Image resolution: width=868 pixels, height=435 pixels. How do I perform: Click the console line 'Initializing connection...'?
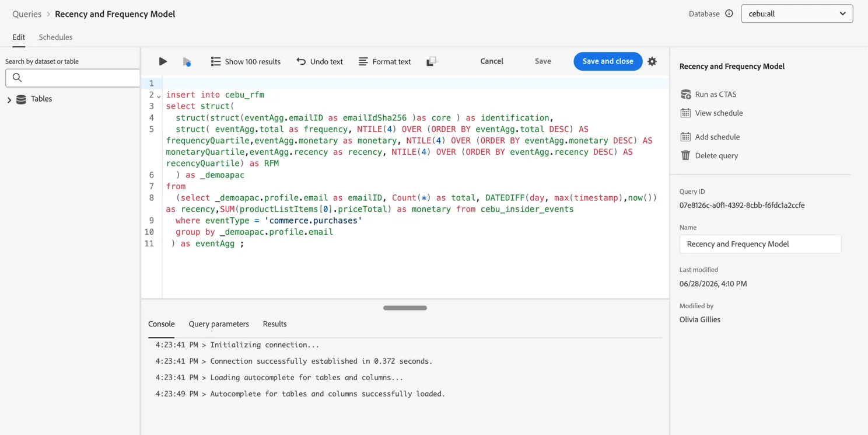[x=237, y=345]
